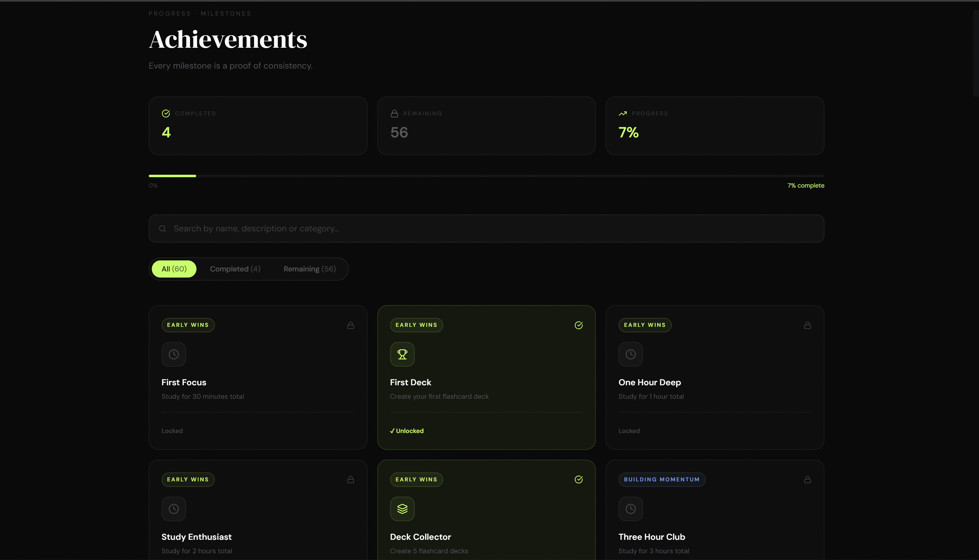
Task: Click the Early Wins tag on Study Enthusiast card
Action: [x=188, y=480]
